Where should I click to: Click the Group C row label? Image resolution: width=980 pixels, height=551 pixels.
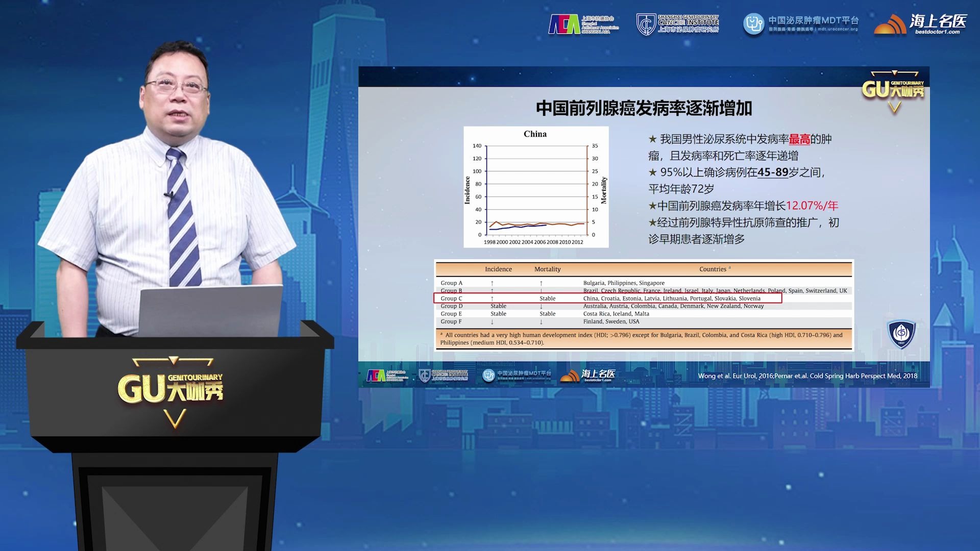tap(451, 298)
